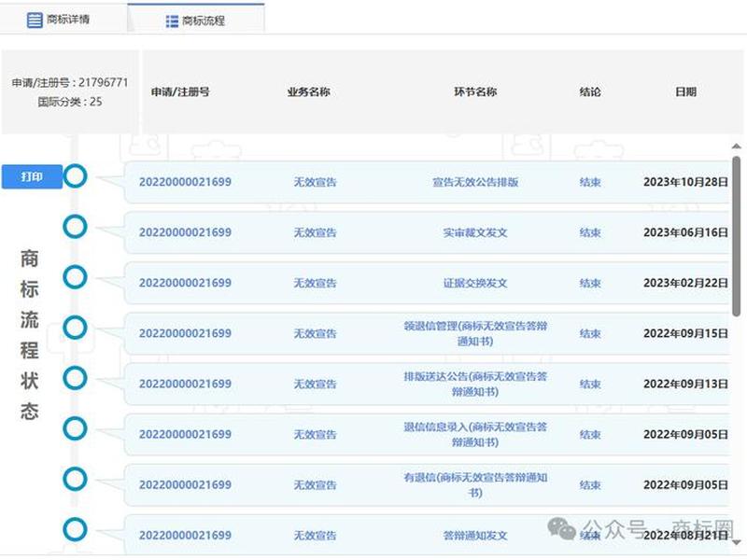Click the 商标详情 tab list icon
This screenshot has height=560, width=747.
tap(35, 20)
